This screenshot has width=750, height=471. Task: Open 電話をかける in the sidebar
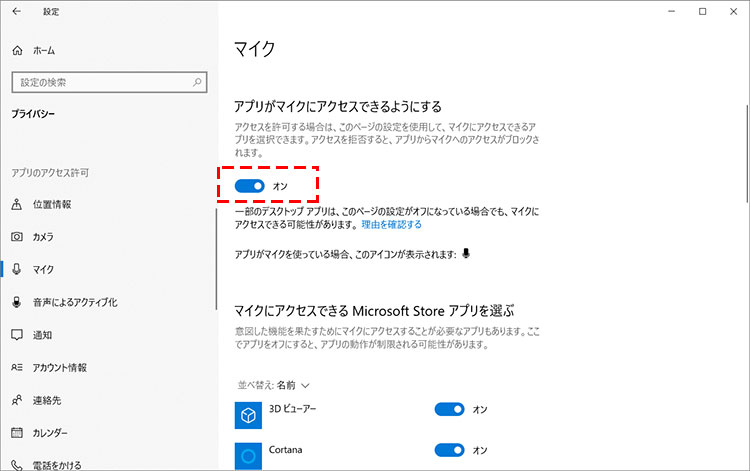coord(57,465)
